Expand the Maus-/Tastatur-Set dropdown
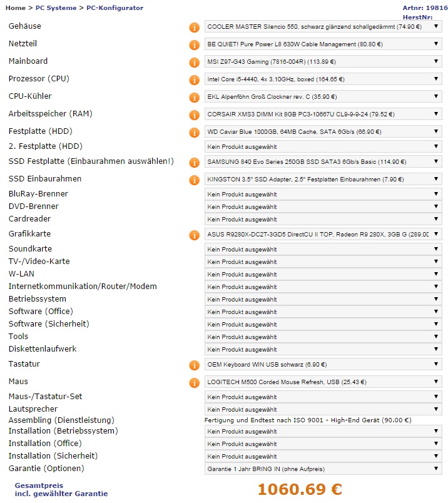Image resolution: width=448 pixels, height=503 pixels. pyautogui.click(x=323, y=397)
